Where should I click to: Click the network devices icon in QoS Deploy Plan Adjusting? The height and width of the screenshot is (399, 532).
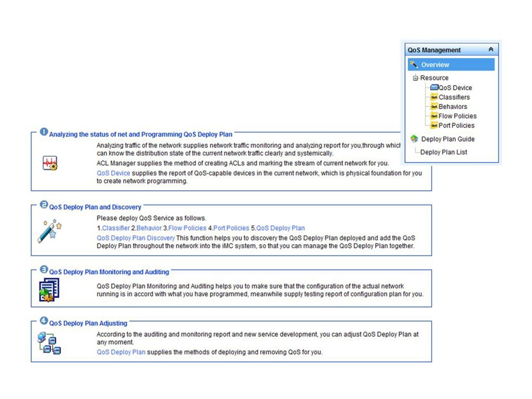50,342
